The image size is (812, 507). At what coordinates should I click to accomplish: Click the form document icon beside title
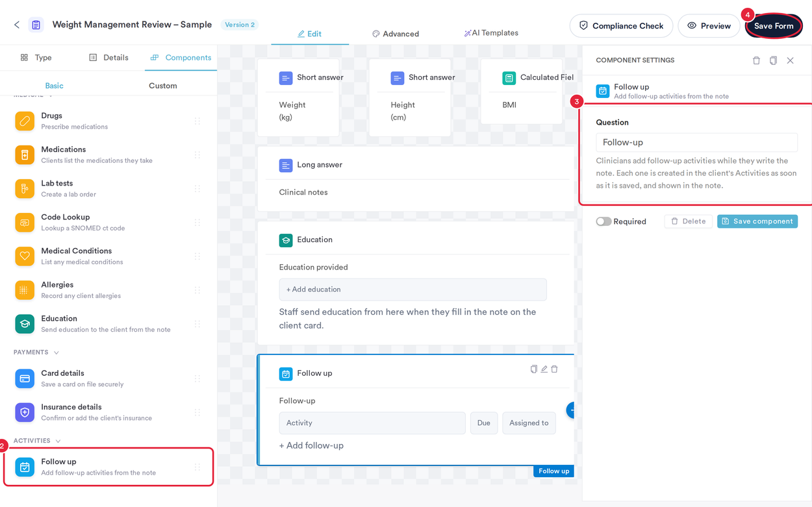pyautogui.click(x=36, y=25)
